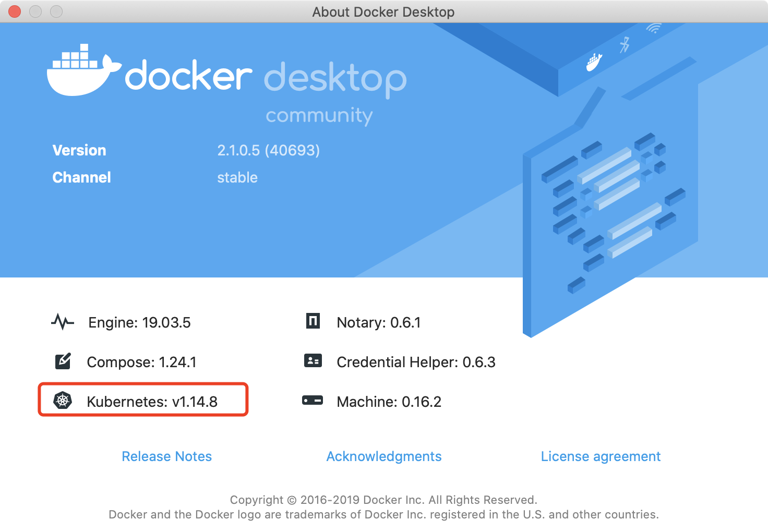This screenshot has width=768, height=532.
Task: Click the 'Notary: 0.6.1' text
Action: coord(379,322)
